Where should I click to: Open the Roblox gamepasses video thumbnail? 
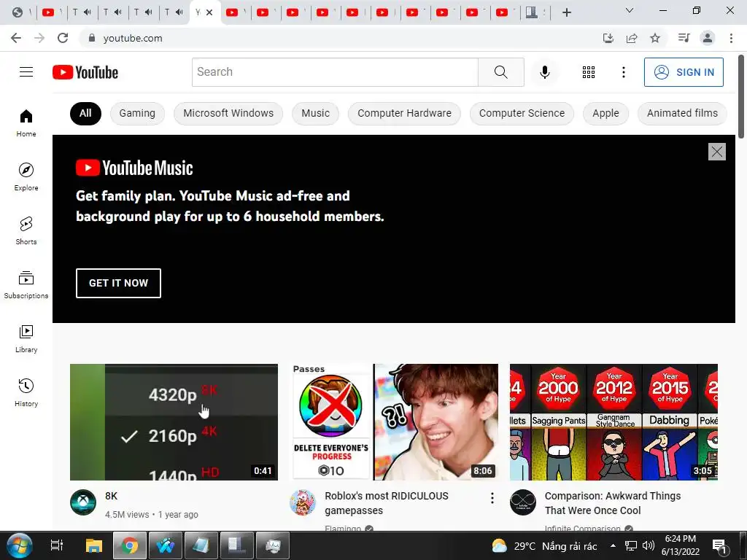tap(394, 422)
